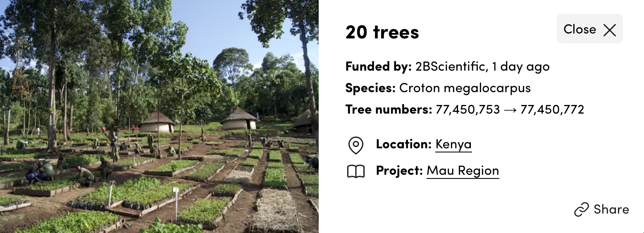Share this tree planting entry

tap(602, 209)
